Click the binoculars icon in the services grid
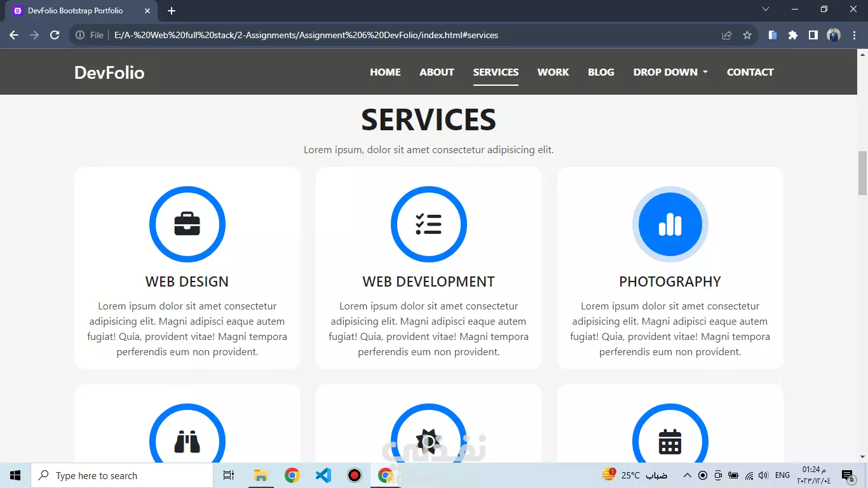This screenshot has height=488, width=868. click(187, 442)
